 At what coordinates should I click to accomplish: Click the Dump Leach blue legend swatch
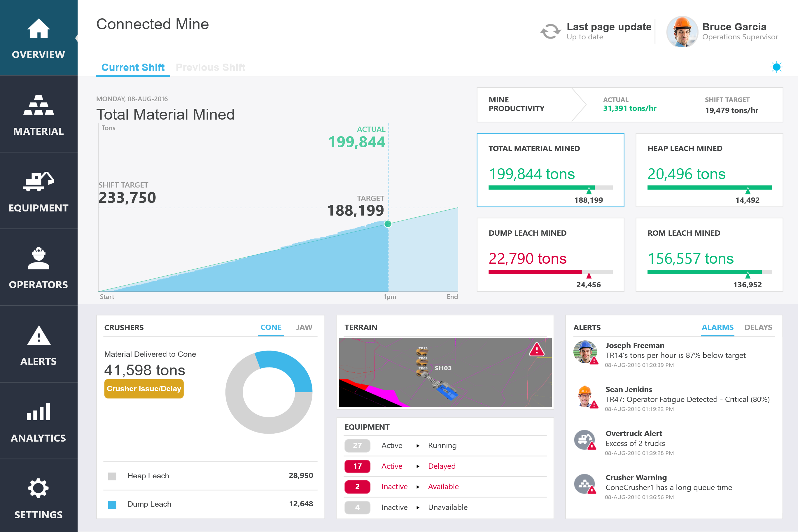(x=112, y=505)
